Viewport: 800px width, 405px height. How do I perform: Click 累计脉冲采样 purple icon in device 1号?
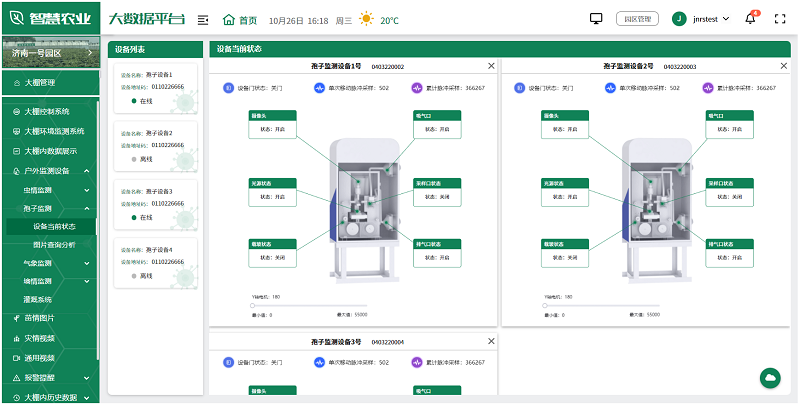418,88
